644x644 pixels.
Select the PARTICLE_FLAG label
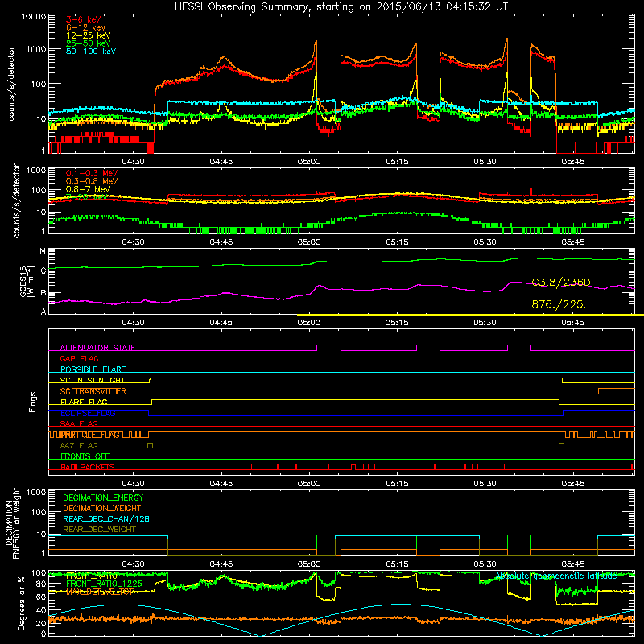(90, 435)
